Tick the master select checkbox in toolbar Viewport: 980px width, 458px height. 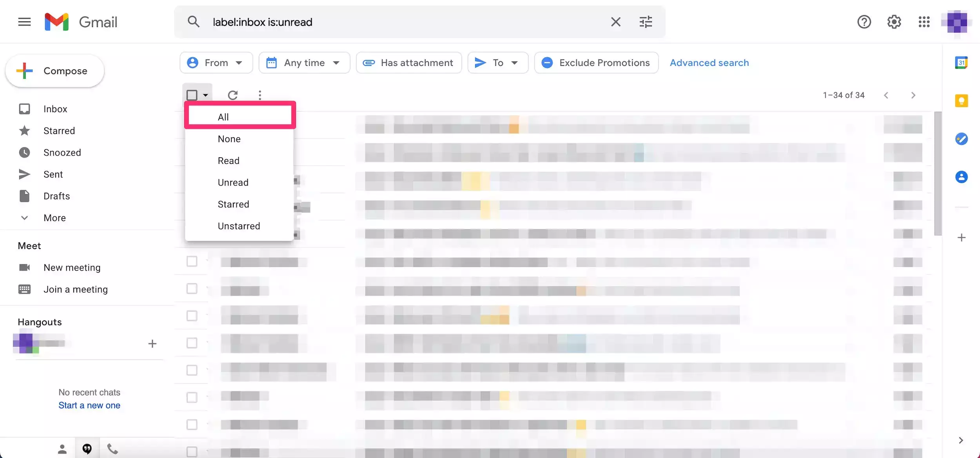click(192, 95)
